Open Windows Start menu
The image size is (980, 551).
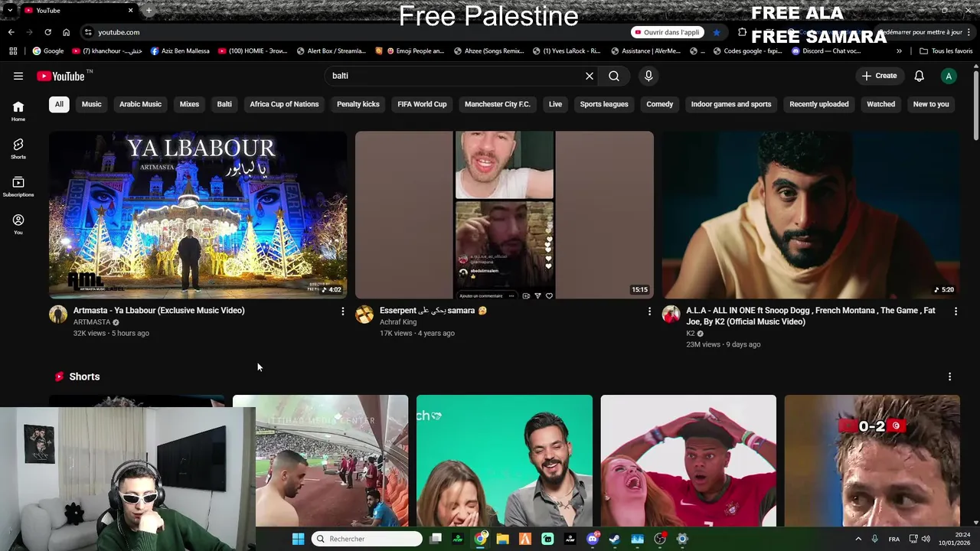pyautogui.click(x=298, y=539)
